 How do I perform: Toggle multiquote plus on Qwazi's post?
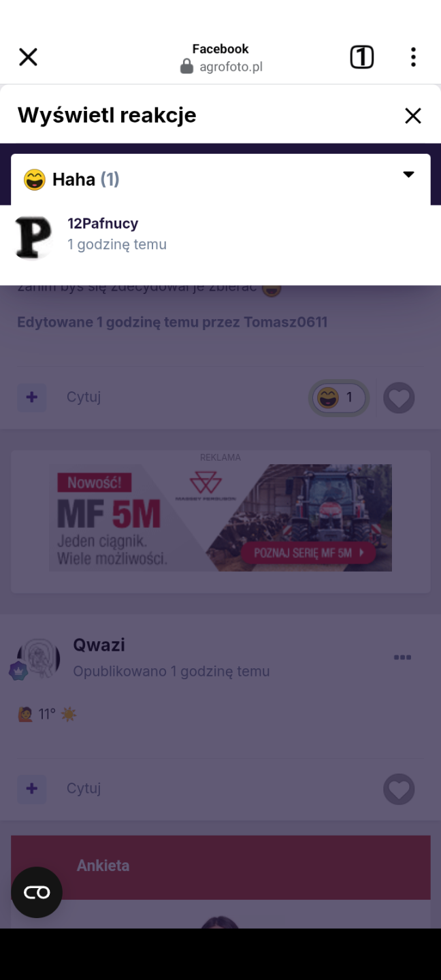click(x=32, y=789)
